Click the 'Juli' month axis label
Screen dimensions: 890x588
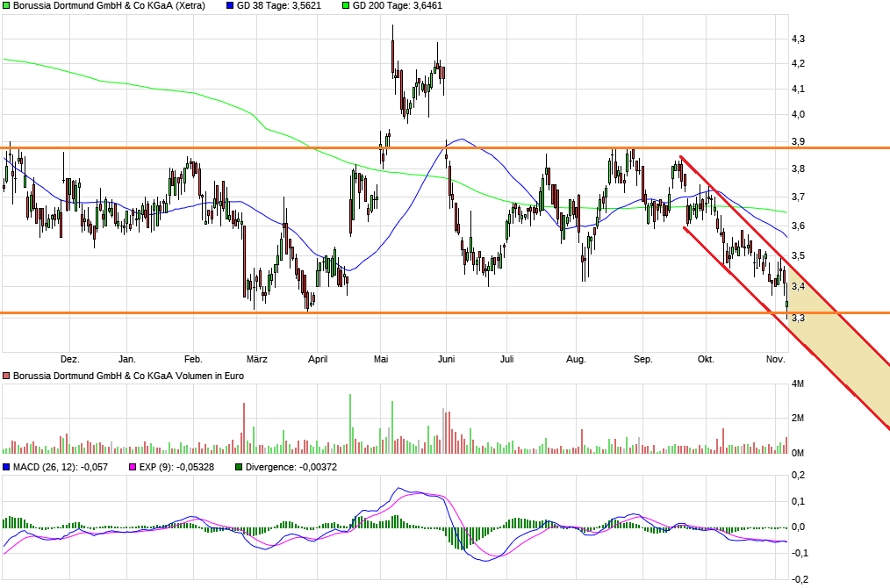[506, 359]
